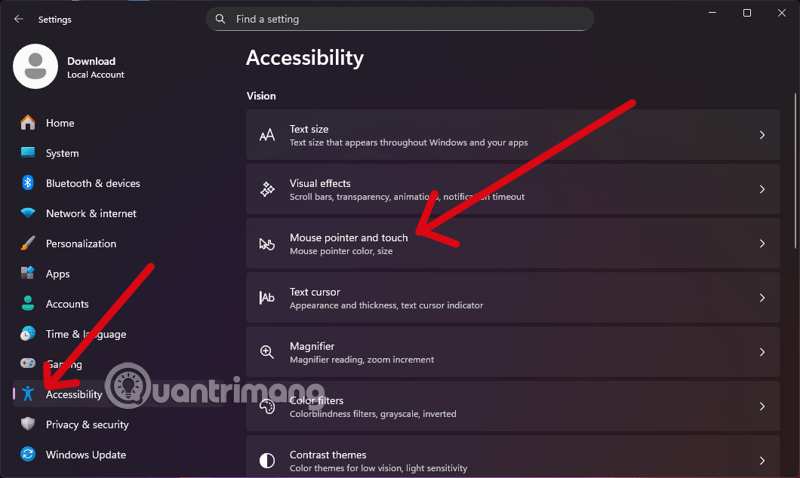Click the Privacy & security shield icon

click(x=28, y=424)
